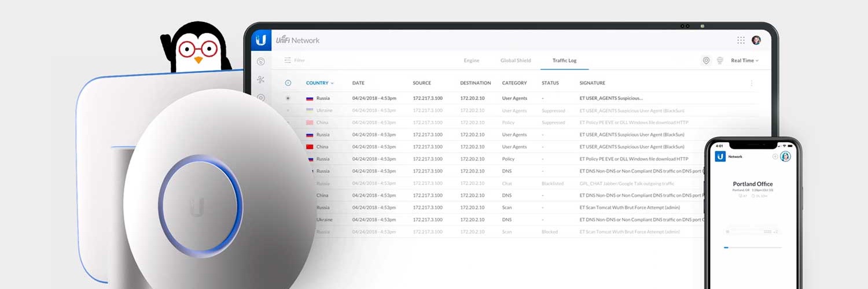The width and height of the screenshot is (868, 289).
Task: Click 'Policy' in the Russia row
Action: (x=508, y=159)
